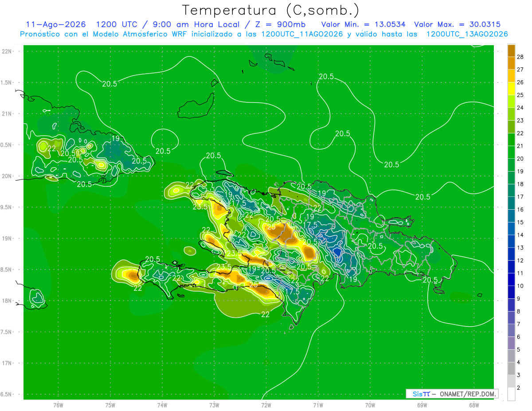Click the "22N" latitude axis label
Image resolution: width=532 pixels, height=411 pixels.
tap(7, 51)
